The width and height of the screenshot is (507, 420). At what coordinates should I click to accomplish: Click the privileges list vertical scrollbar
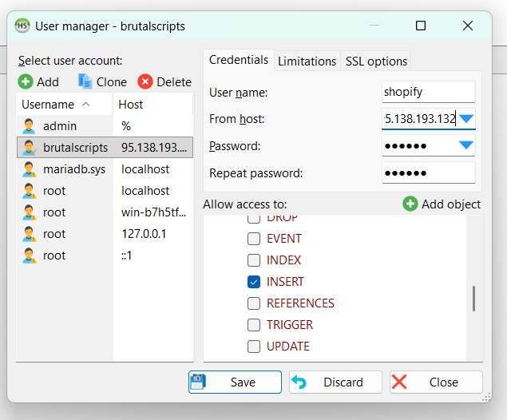(473, 298)
